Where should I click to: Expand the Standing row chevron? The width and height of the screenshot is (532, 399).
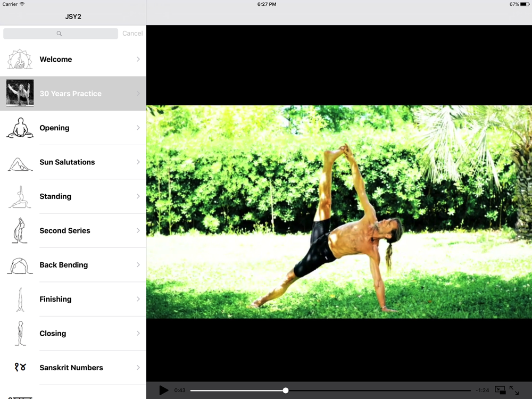pos(138,196)
